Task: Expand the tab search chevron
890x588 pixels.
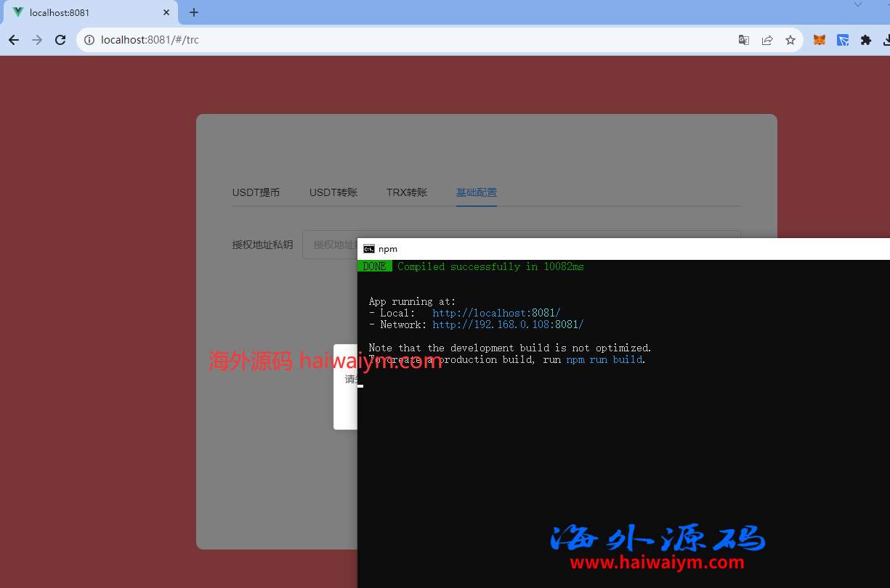Action: tap(858, 4)
